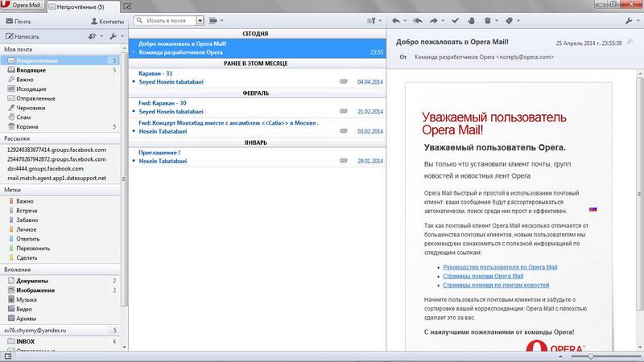644x362 pixels.
Task: Open link Страницы помощи по лентам новостей
Action: tap(496, 286)
